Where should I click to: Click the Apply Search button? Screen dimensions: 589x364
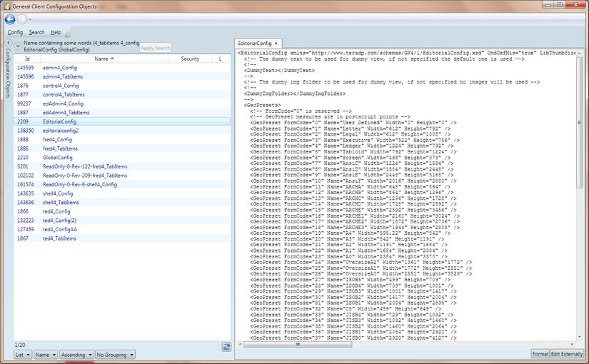click(x=156, y=48)
